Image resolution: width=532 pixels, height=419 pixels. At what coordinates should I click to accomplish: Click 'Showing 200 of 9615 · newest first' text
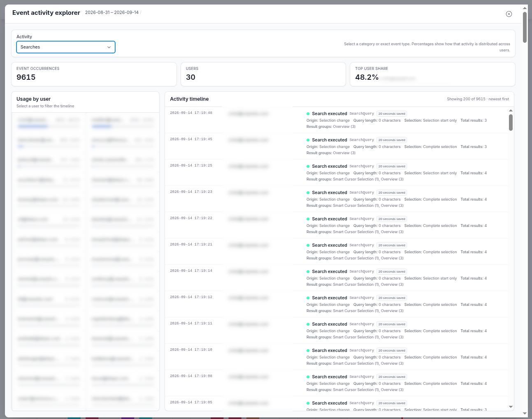(478, 99)
